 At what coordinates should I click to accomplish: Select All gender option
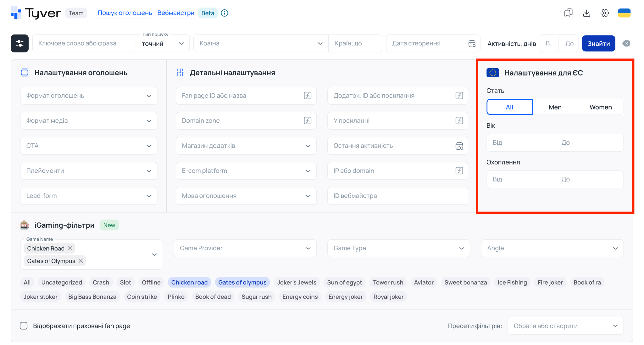tap(509, 107)
